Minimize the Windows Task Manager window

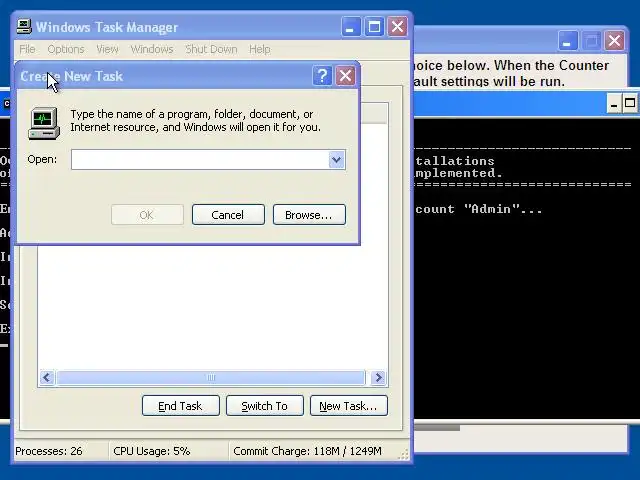click(351, 27)
